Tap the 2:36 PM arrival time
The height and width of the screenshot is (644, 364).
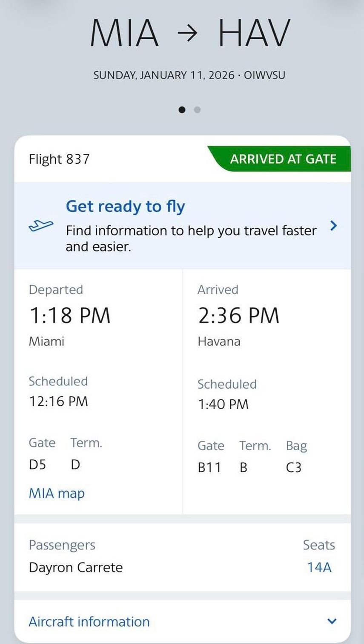pos(238,315)
